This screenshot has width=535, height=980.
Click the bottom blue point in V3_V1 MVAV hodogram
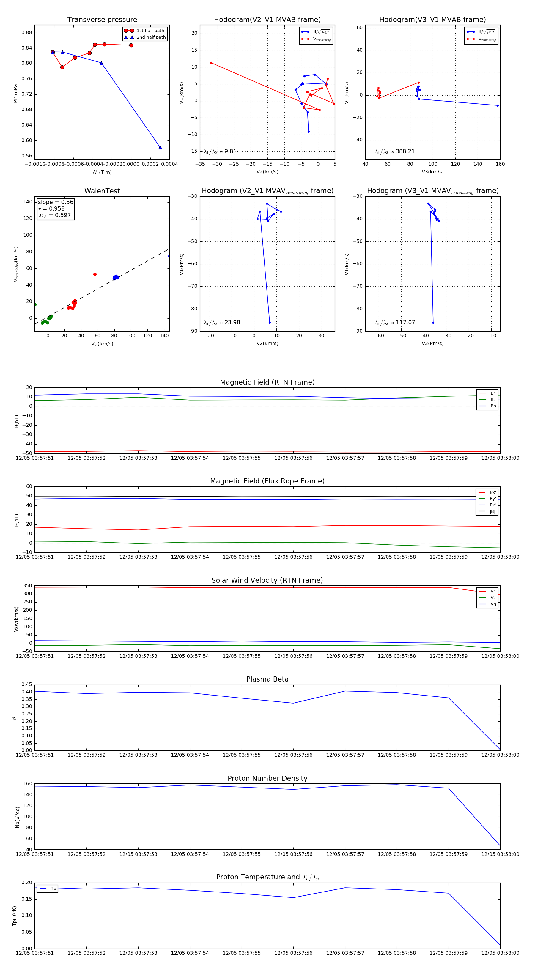(x=433, y=323)
